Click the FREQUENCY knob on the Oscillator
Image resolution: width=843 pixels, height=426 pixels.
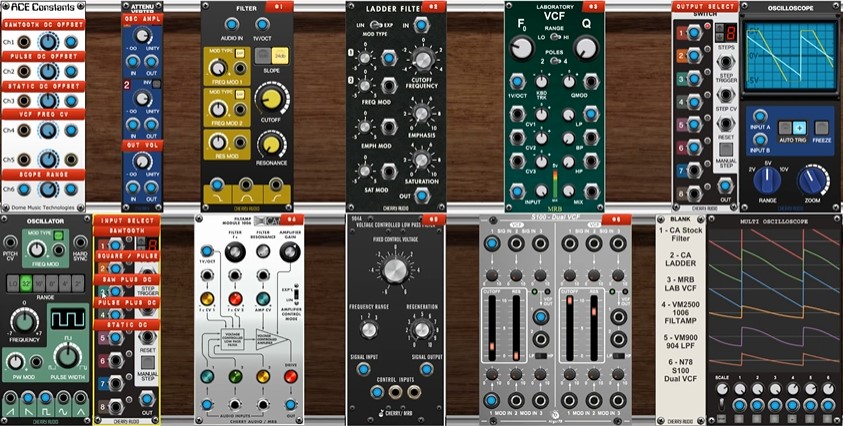click(x=24, y=323)
